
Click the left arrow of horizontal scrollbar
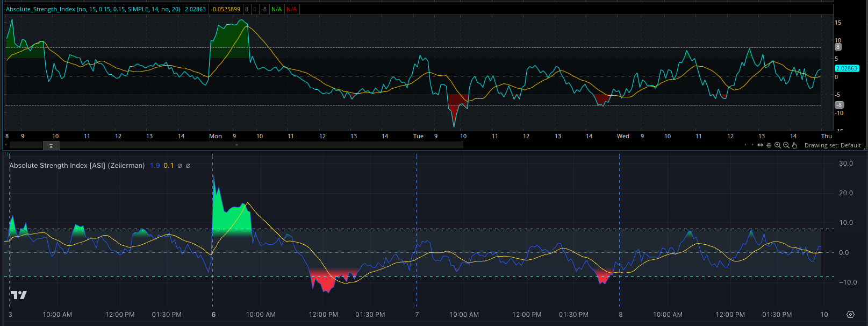(x=6, y=145)
